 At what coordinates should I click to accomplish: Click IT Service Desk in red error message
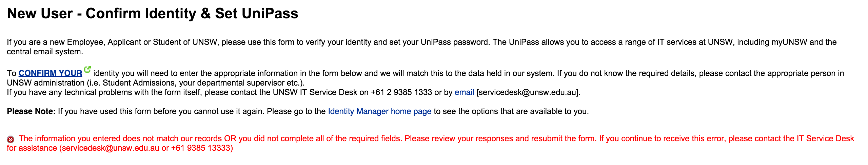coord(825,139)
